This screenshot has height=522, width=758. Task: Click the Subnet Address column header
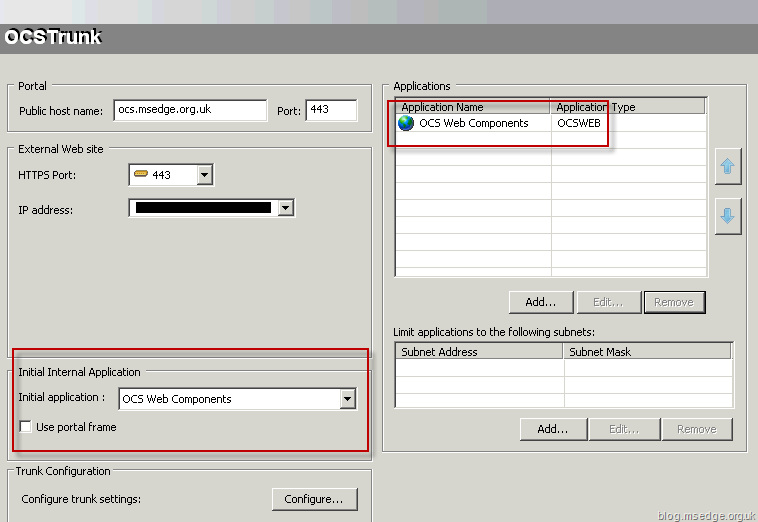479,352
